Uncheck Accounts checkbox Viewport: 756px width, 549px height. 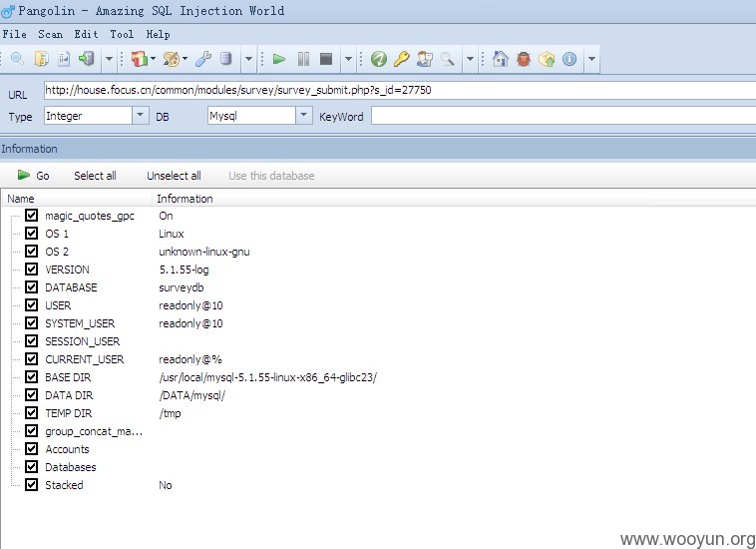[31, 448]
